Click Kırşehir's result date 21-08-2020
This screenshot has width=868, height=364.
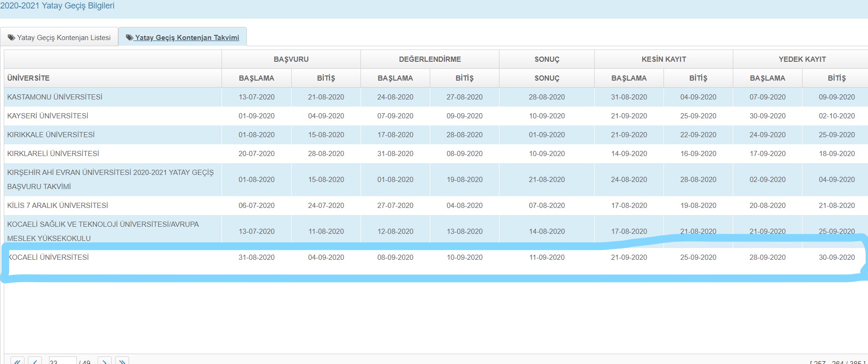pyautogui.click(x=547, y=179)
